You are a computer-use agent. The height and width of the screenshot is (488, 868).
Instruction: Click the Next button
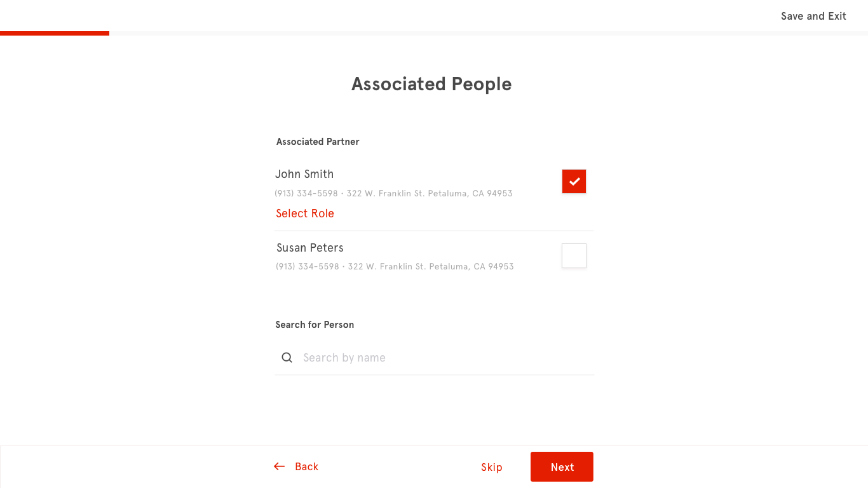562,467
